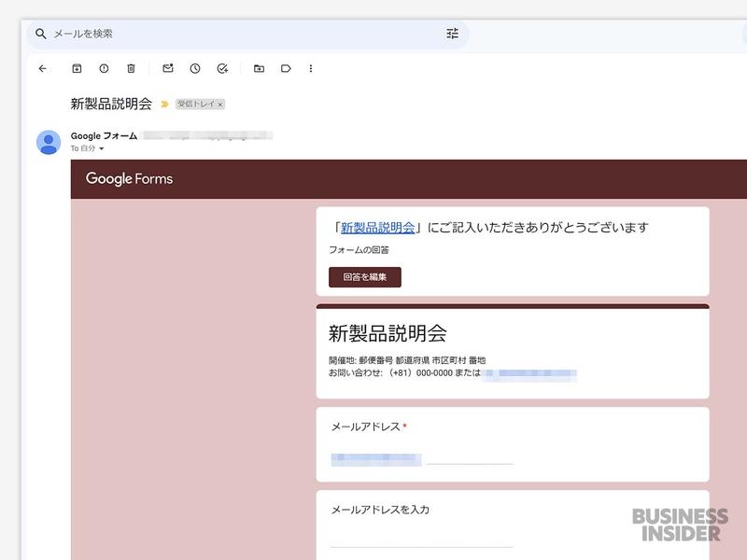This screenshot has height=560, width=747.
Task: Click the Google Forms header logo
Action: point(129,178)
